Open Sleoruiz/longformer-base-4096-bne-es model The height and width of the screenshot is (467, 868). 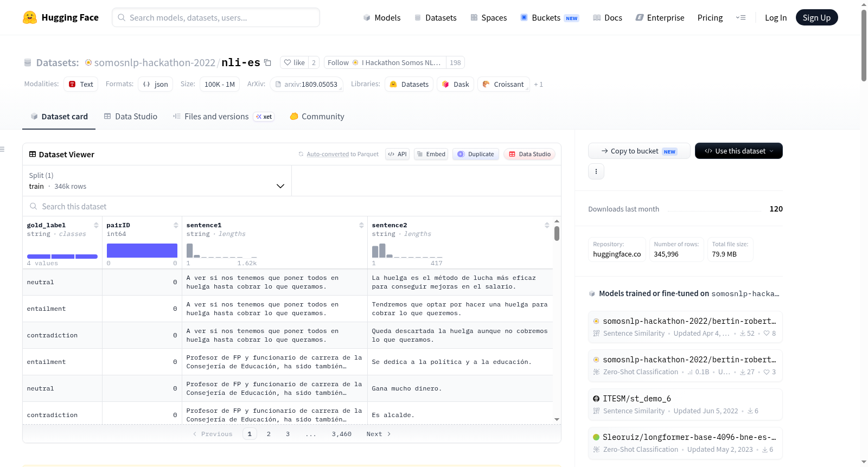[685, 443]
